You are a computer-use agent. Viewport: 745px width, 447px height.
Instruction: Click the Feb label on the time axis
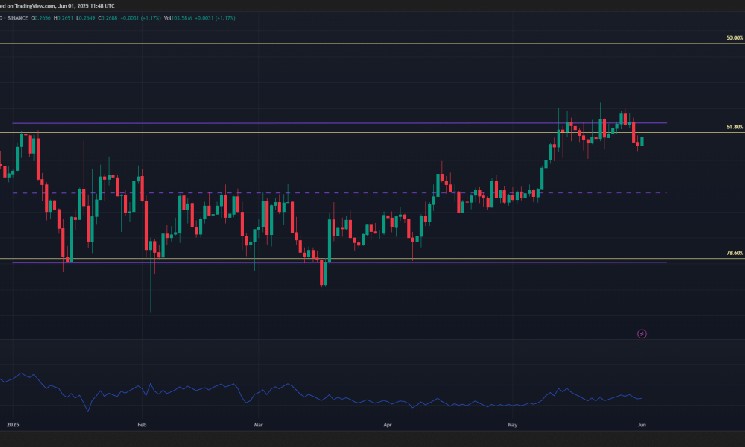tap(141, 425)
